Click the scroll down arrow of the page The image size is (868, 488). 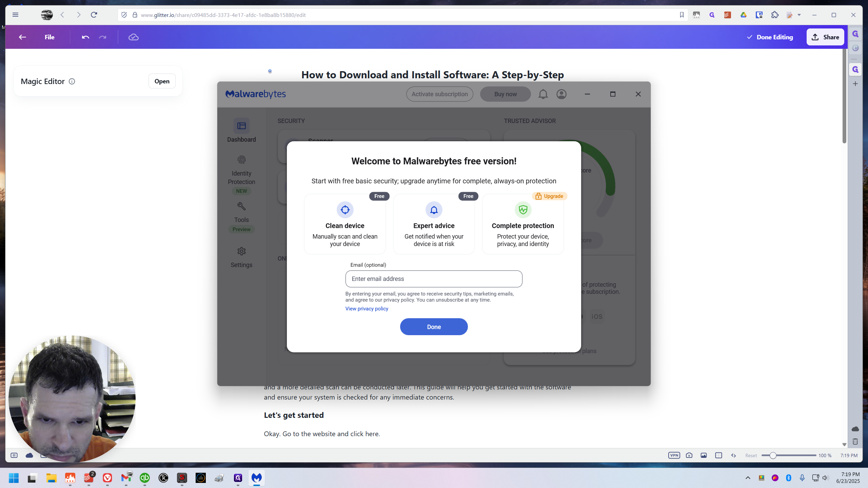(x=844, y=444)
